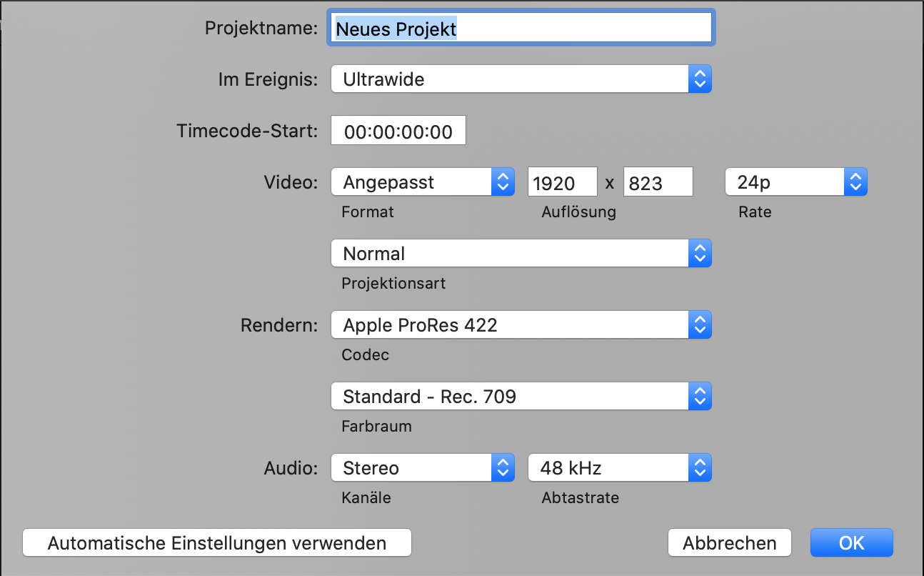Confirm the new project with OK
The image size is (924, 576).
[x=851, y=543]
